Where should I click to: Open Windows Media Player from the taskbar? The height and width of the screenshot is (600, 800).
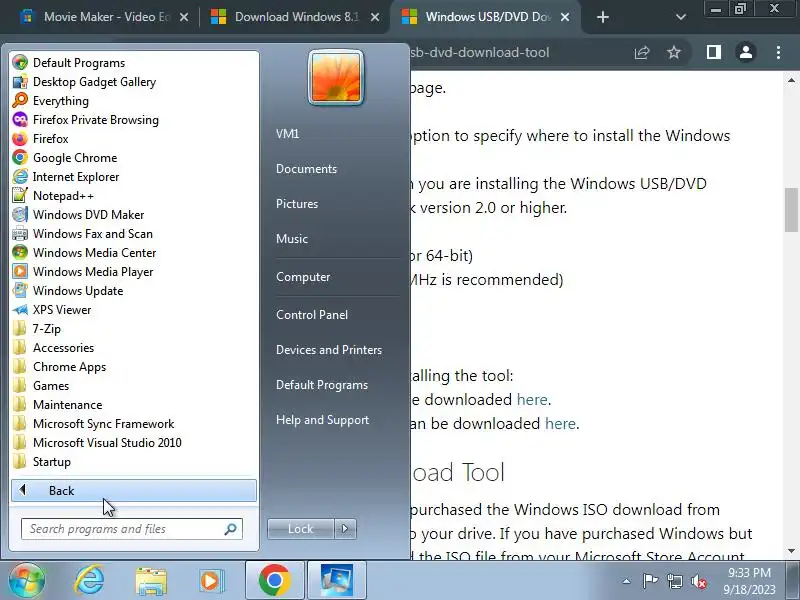(211, 581)
